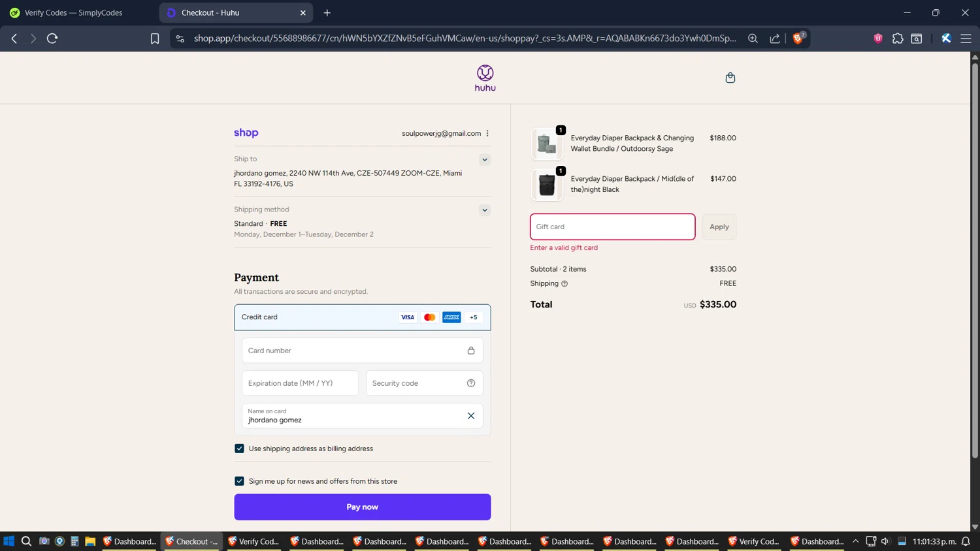Focus the Expiration date field
This screenshot has width=980, height=551.
[301, 383]
